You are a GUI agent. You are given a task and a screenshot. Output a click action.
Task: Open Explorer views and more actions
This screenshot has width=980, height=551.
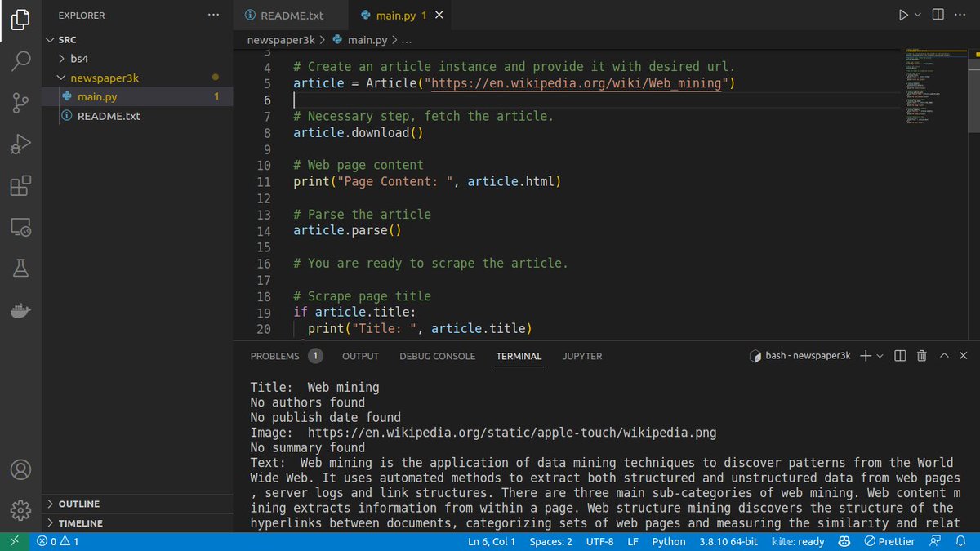coord(213,15)
